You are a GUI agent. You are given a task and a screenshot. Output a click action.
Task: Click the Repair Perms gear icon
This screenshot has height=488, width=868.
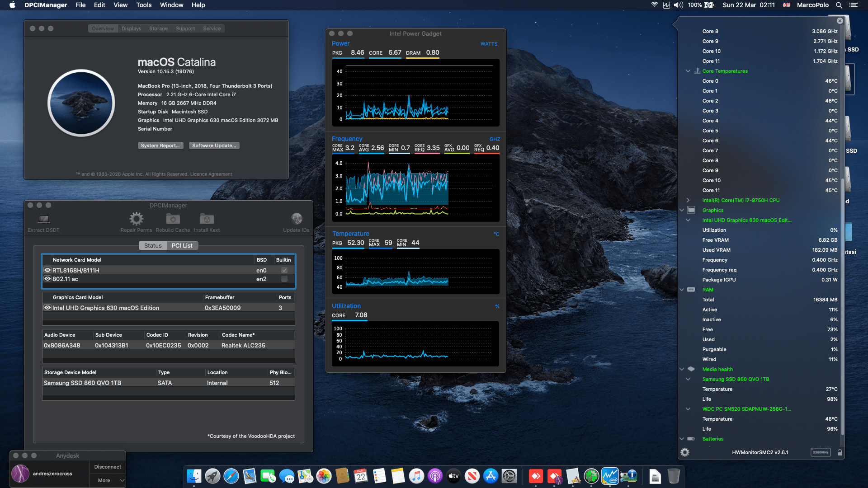[136, 220]
